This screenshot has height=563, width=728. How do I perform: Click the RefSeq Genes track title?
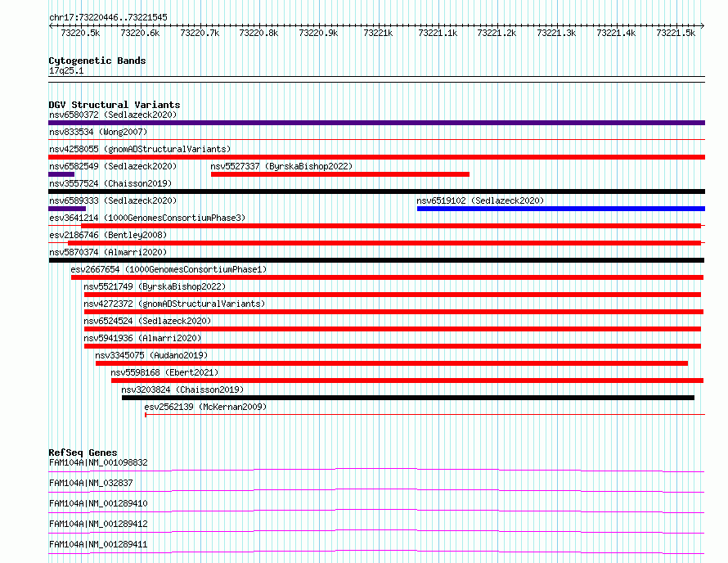[x=83, y=453]
